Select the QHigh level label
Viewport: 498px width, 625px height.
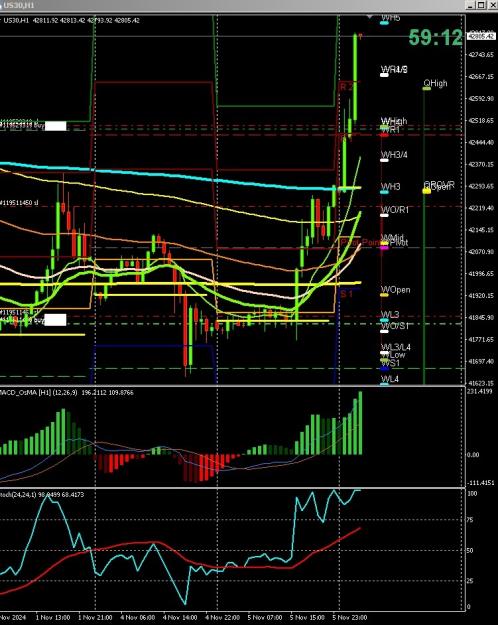(435, 83)
